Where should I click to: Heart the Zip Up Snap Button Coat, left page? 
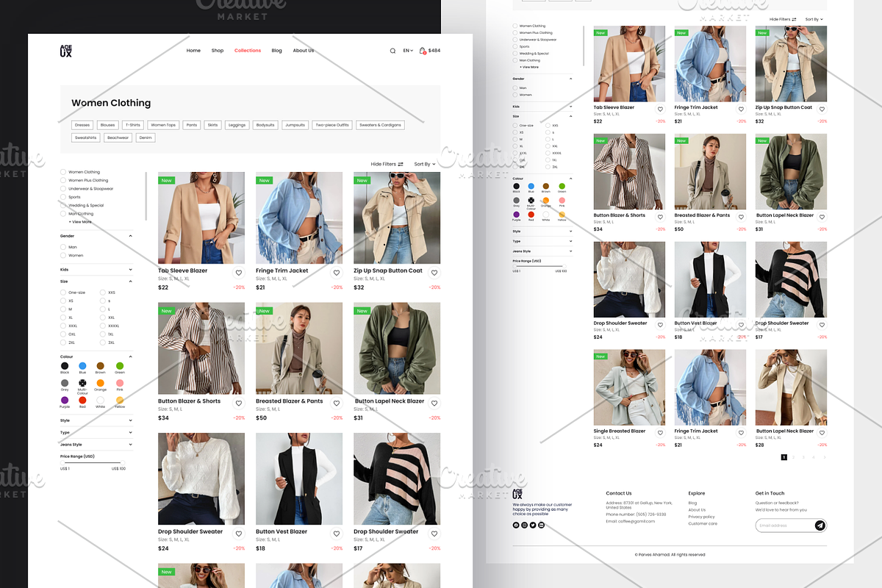tap(434, 273)
